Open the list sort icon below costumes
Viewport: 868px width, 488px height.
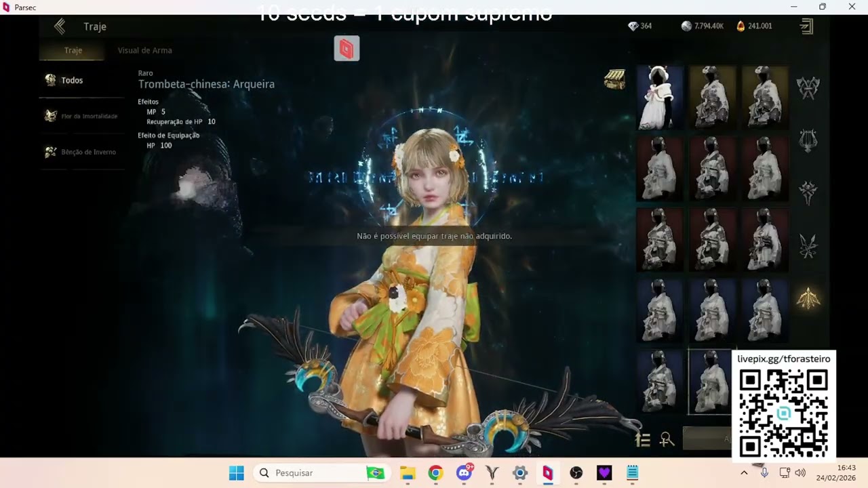point(643,440)
